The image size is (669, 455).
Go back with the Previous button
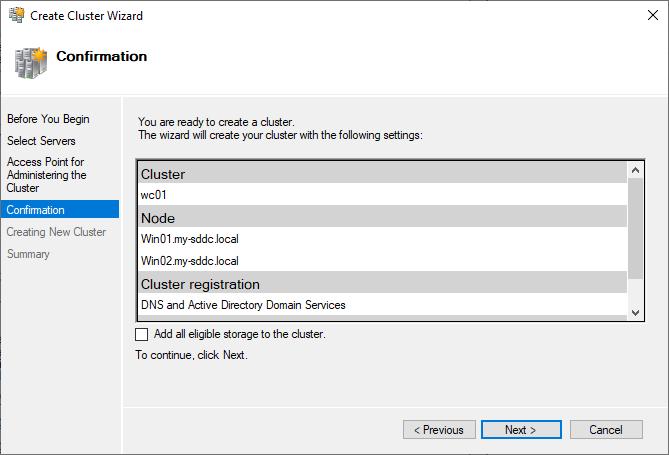click(x=439, y=430)
